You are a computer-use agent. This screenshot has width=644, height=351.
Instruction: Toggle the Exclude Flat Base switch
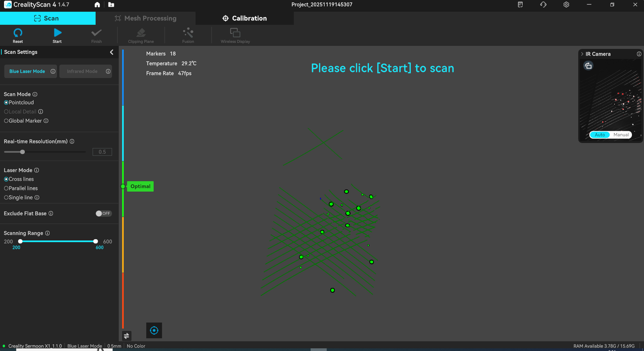click(103, 214)
